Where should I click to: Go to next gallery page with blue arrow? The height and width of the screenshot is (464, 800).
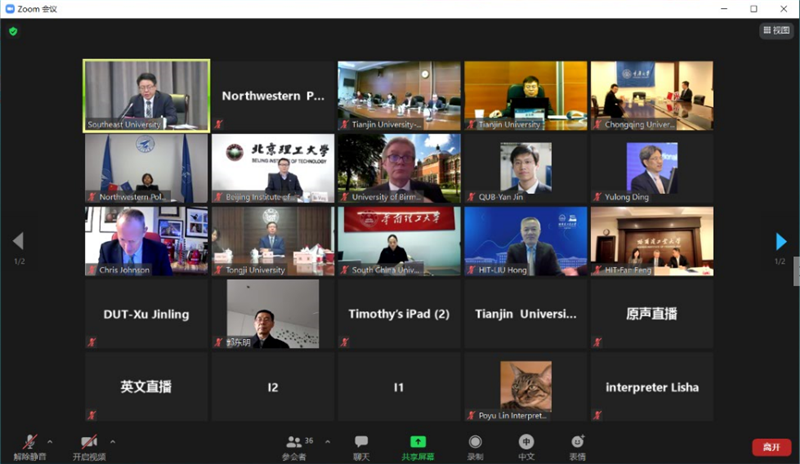tap(781, 241)
